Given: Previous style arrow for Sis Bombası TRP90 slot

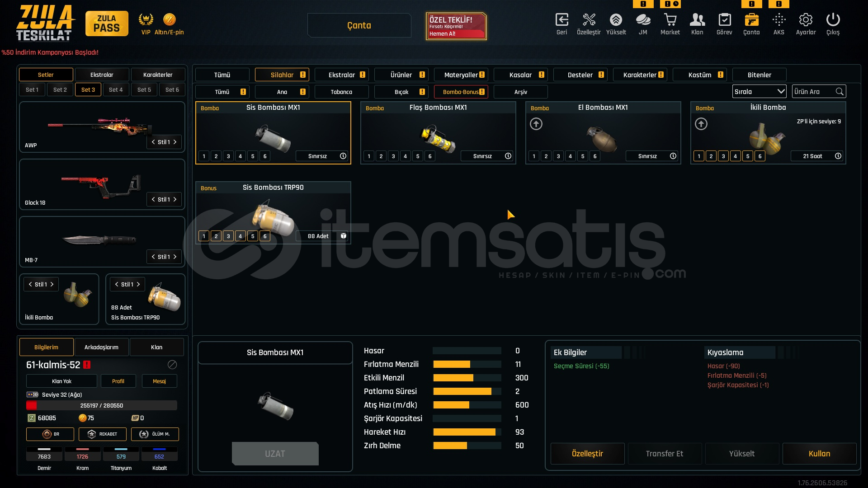Looking at the screenshot, I should click(x=117, y=284).
